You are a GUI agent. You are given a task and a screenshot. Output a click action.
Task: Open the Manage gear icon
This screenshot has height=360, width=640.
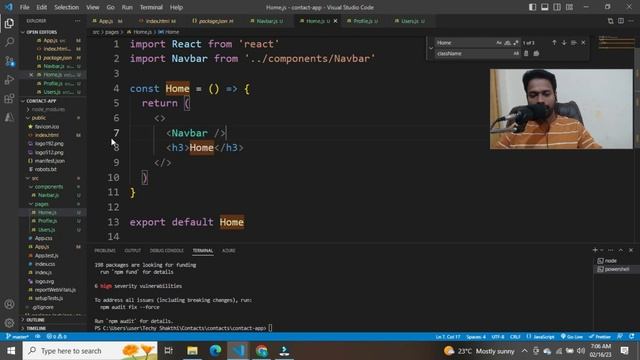(9, 323)
